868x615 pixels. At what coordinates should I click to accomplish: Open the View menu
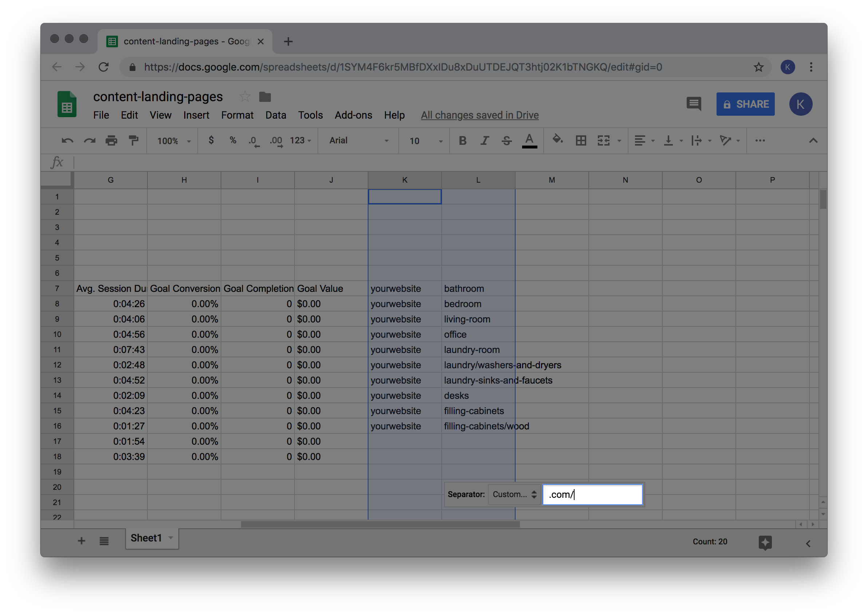(160, 115)
